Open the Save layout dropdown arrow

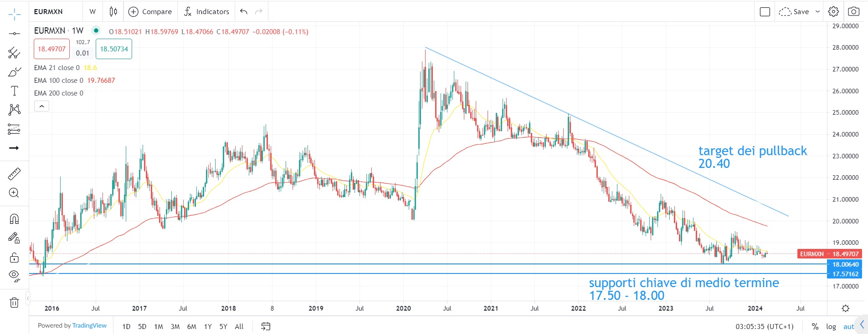818,11
